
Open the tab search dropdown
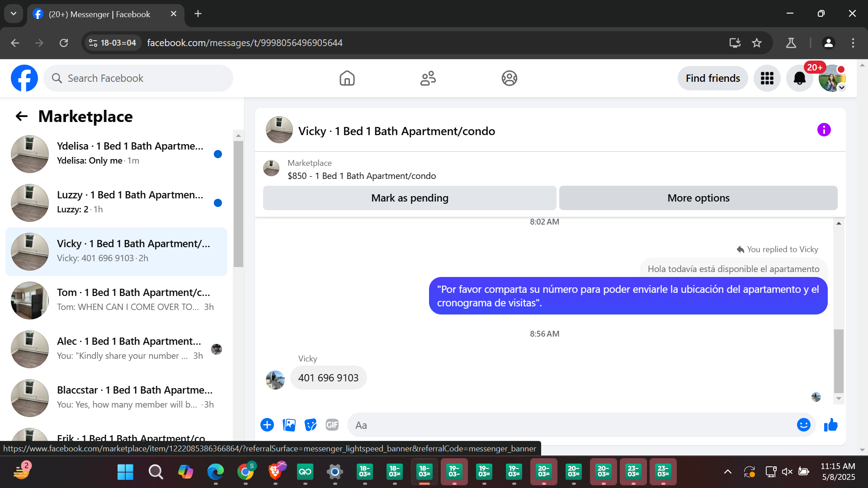tap(14, 14)
